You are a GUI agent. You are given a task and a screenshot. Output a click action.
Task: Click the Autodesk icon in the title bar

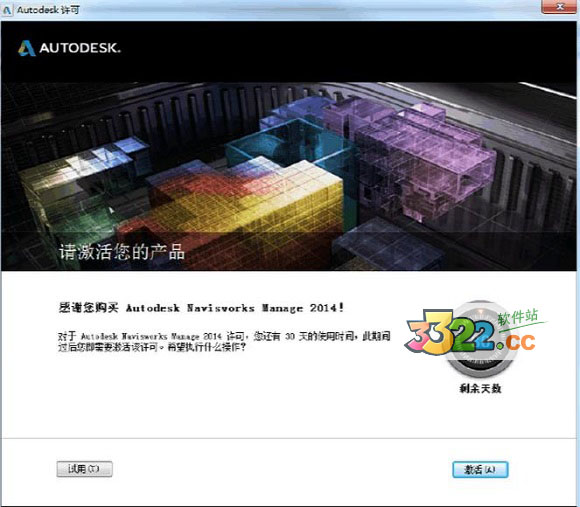click(7, 10)
